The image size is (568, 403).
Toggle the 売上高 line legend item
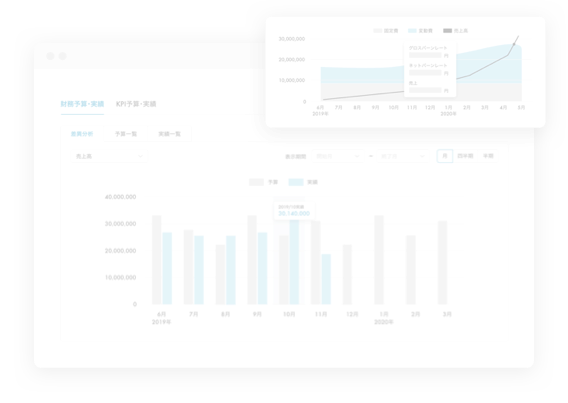coord(455,31)
